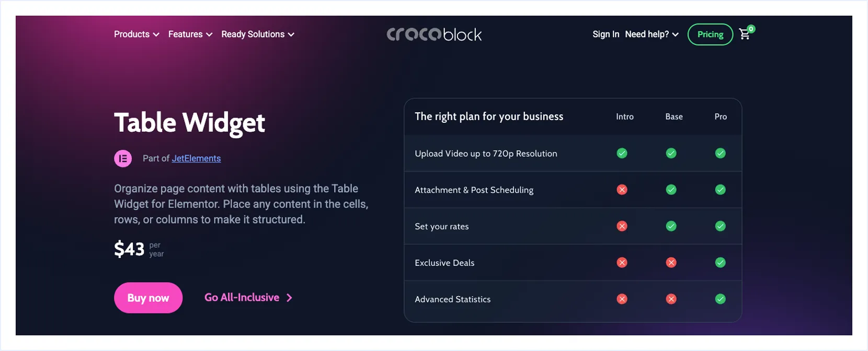Click green check for Set your rates Base

click(x=671, y=226)
